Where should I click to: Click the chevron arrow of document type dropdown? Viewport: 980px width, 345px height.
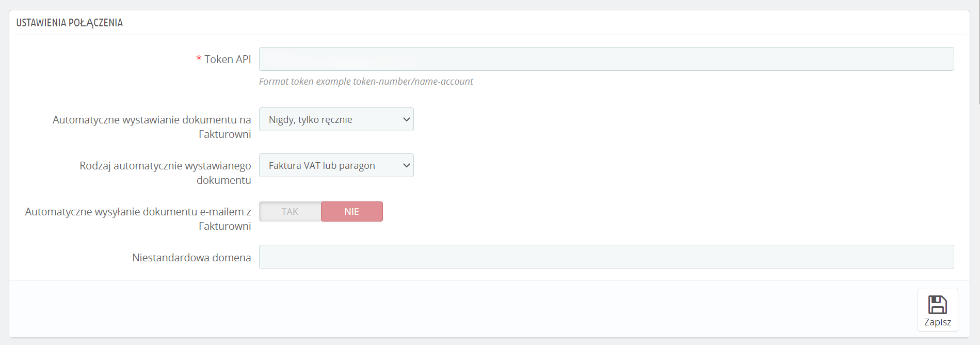[x=407, y=166]
